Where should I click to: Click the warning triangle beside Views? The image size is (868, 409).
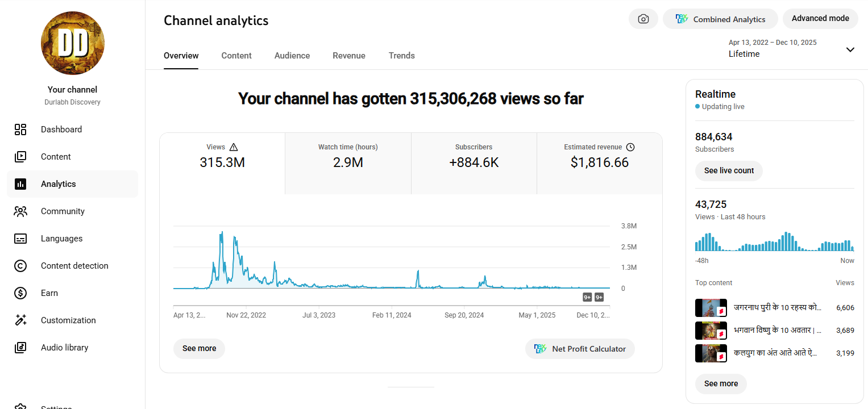(233, 147)
